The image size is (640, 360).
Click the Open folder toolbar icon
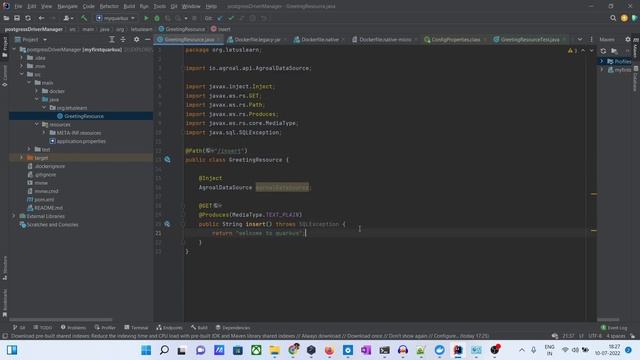pos(6,18)
